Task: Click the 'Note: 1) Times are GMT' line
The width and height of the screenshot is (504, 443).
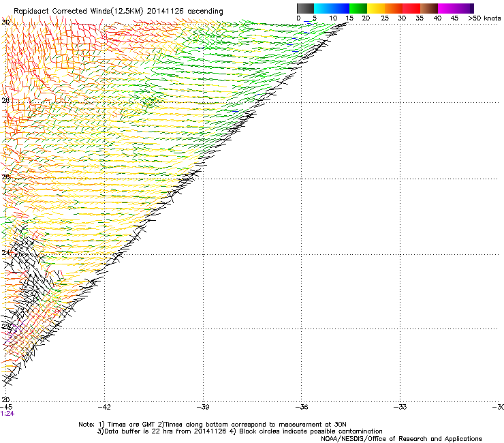Action: tap(212, 425)
